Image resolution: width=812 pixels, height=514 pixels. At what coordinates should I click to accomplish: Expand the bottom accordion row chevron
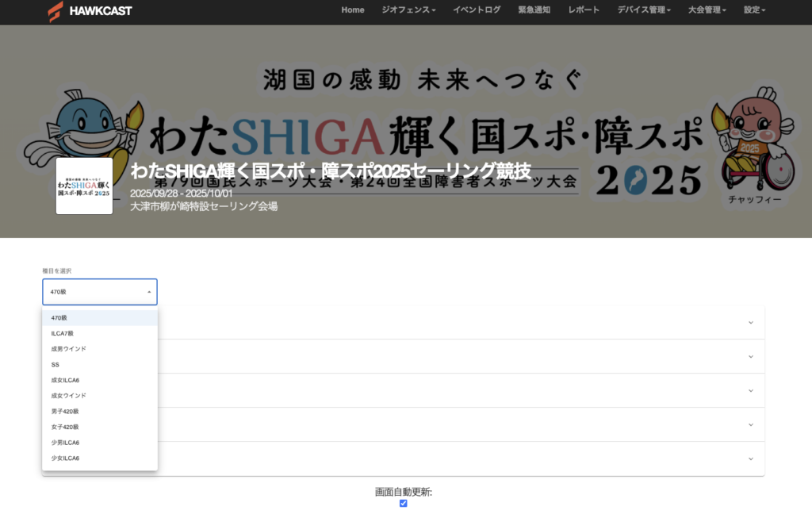(x=750, y=458)
